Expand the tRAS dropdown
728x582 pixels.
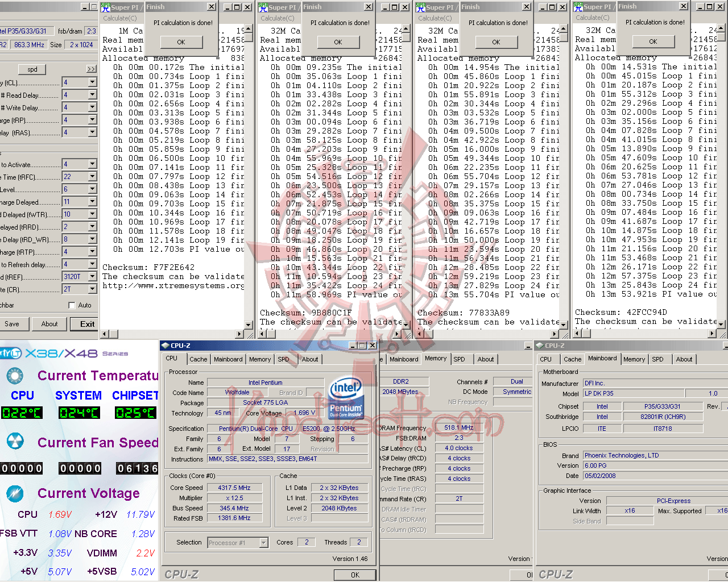[x=92, y=132]
